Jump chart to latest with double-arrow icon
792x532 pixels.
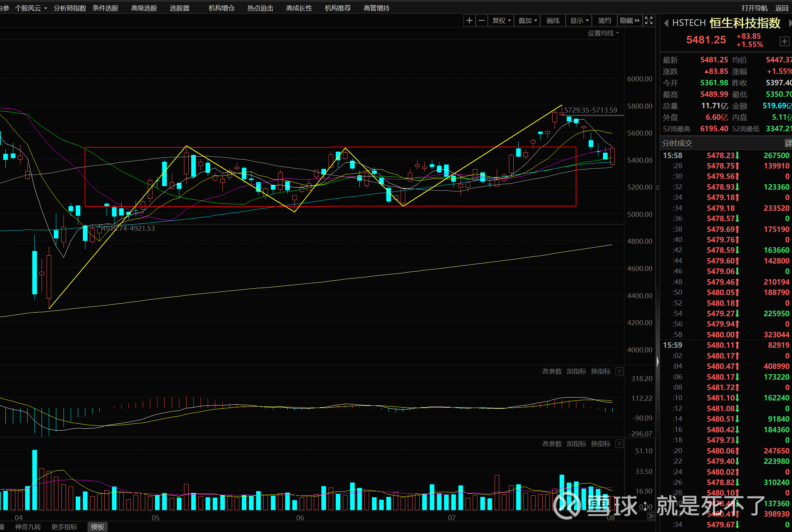coord(651,517)
